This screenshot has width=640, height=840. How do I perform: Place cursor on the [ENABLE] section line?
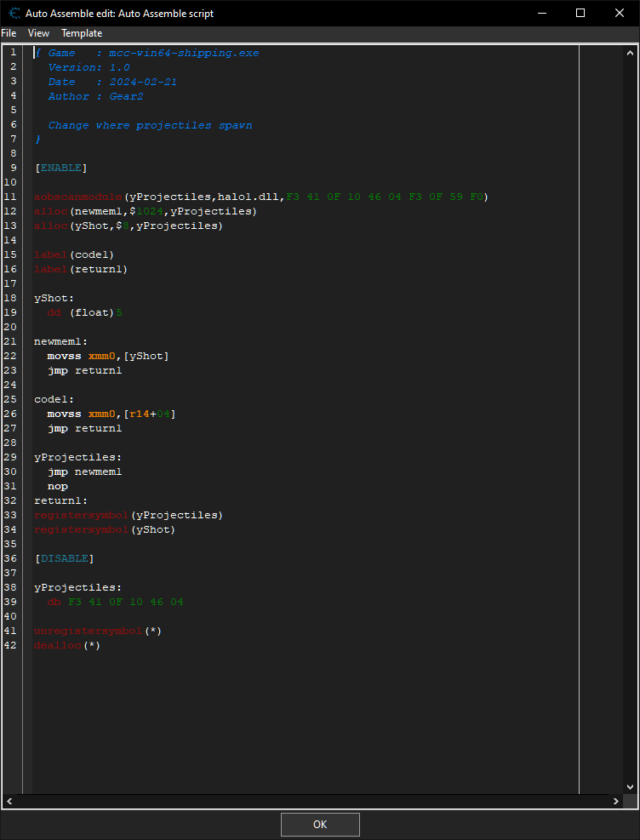click(x=60, y=167)
